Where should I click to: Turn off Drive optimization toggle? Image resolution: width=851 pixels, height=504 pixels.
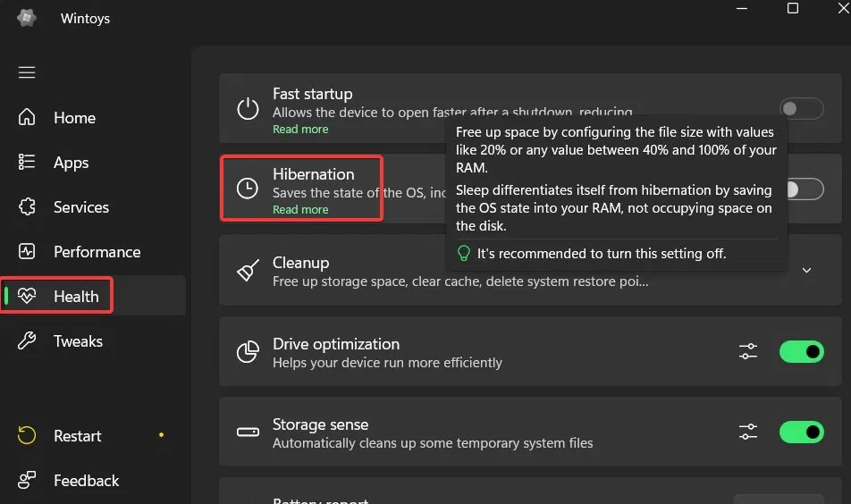tap(801, 352)
